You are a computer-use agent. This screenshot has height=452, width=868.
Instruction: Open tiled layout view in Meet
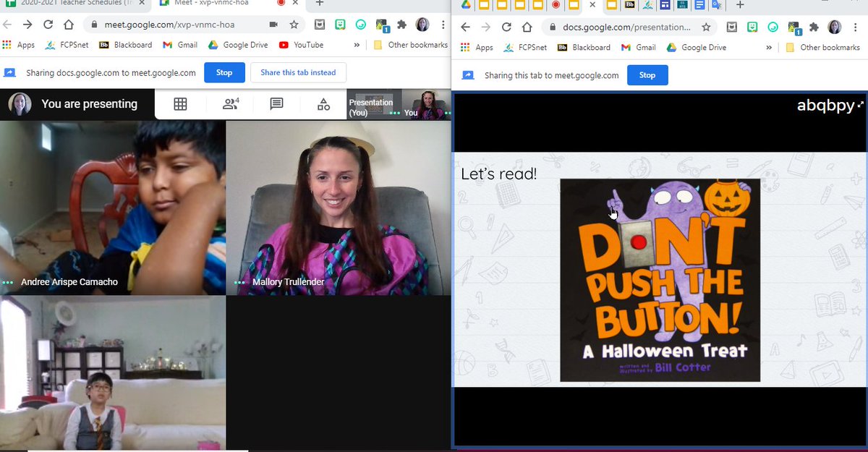click(180, 104)
